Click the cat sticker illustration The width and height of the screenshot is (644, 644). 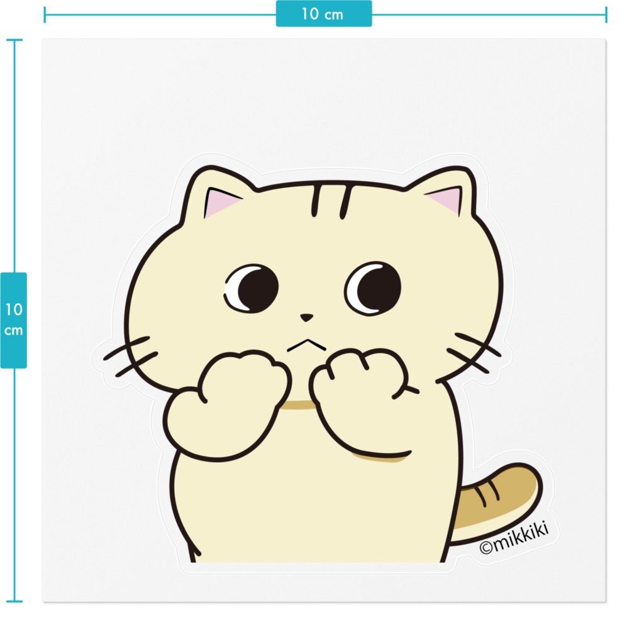[323, 364]
